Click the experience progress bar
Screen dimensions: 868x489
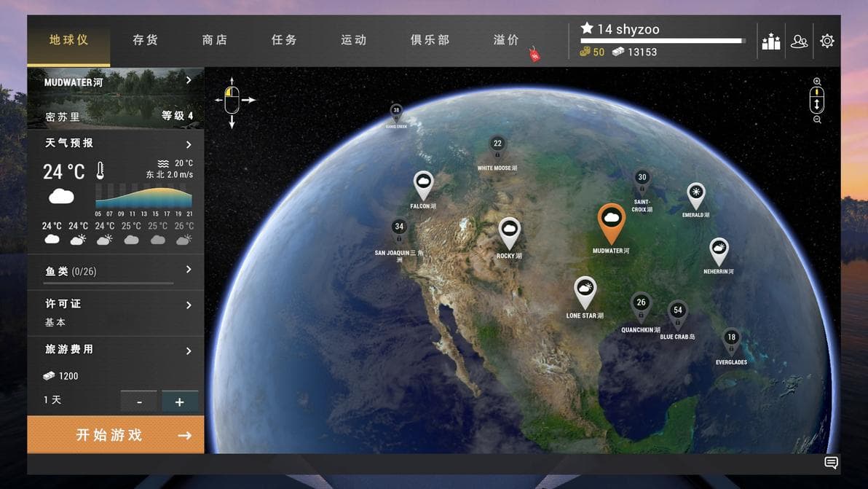pyautogui.click(x=663, y=41)
